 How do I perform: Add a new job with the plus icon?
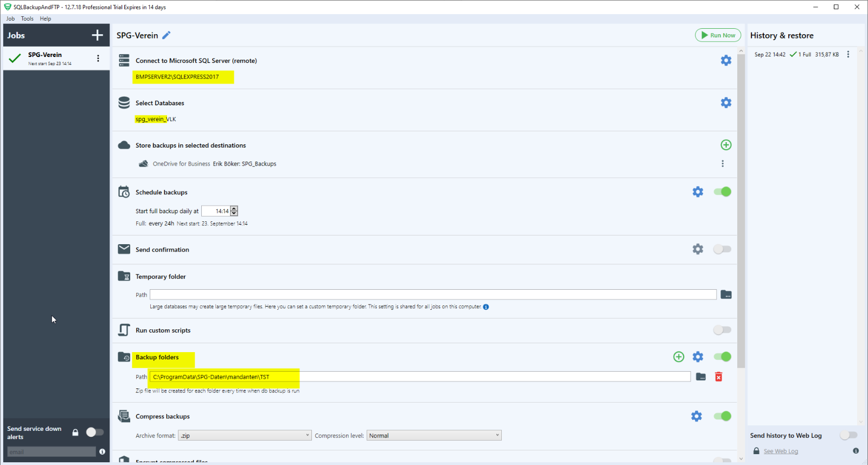[x=98, y=35]
